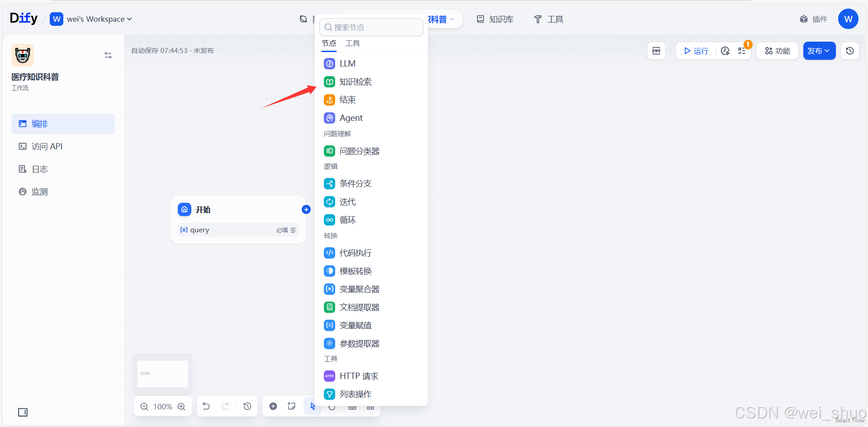
Task: Insert an Agent node
Action: pos(351,118)
